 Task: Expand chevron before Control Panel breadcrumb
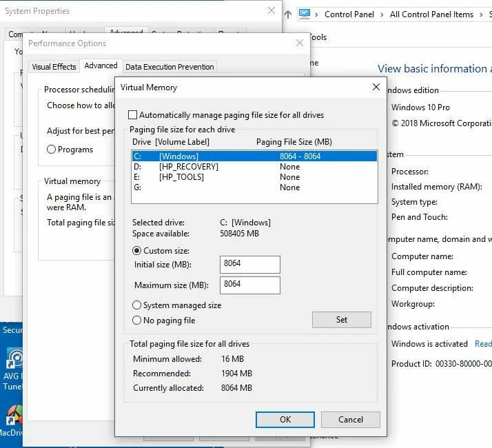tap(316, 14)
